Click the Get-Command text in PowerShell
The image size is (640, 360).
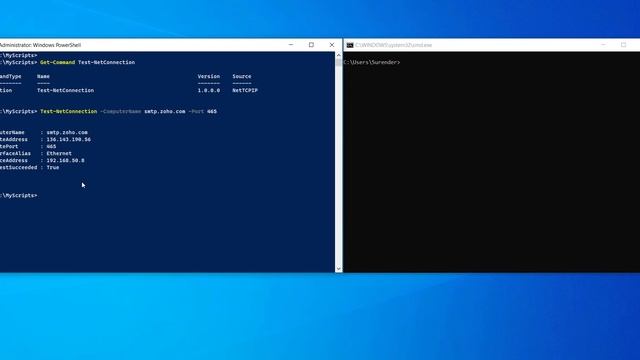(x=57, y=62)
